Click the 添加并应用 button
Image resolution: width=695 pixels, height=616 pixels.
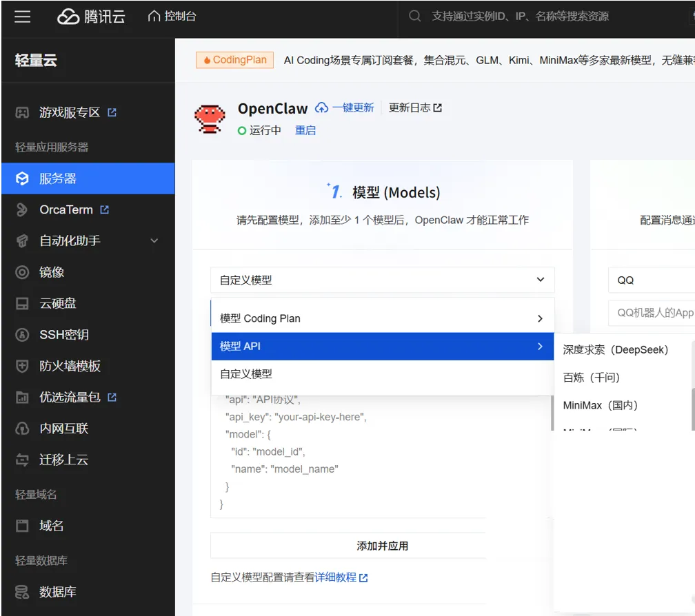pyautogui.click(x=383, y=546)
